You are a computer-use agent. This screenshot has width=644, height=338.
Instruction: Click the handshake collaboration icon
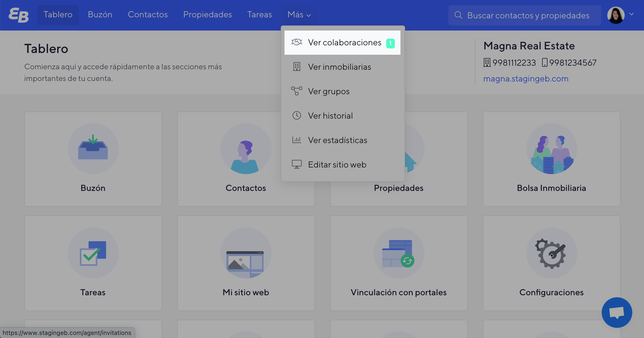pos(296,42)
